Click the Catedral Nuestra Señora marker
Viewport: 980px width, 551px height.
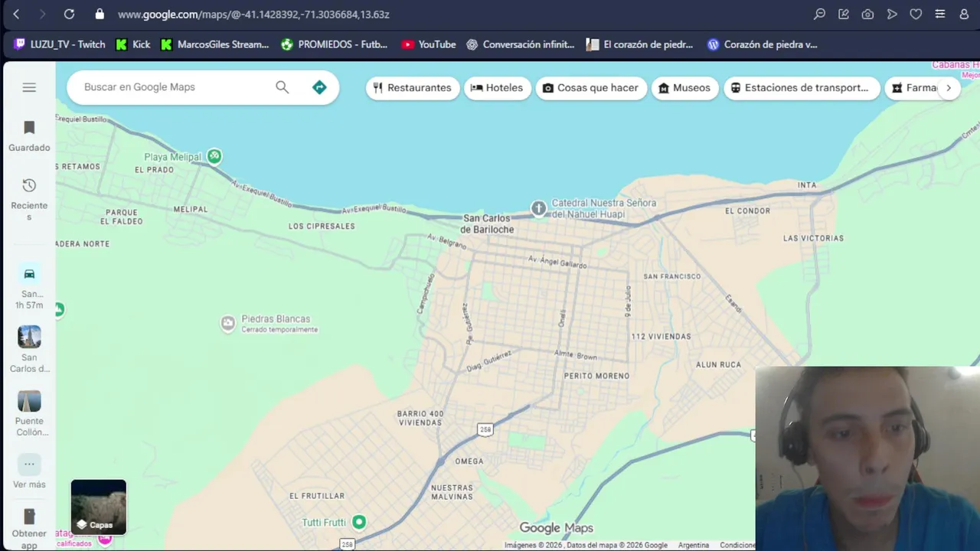[x=539, y=208]
